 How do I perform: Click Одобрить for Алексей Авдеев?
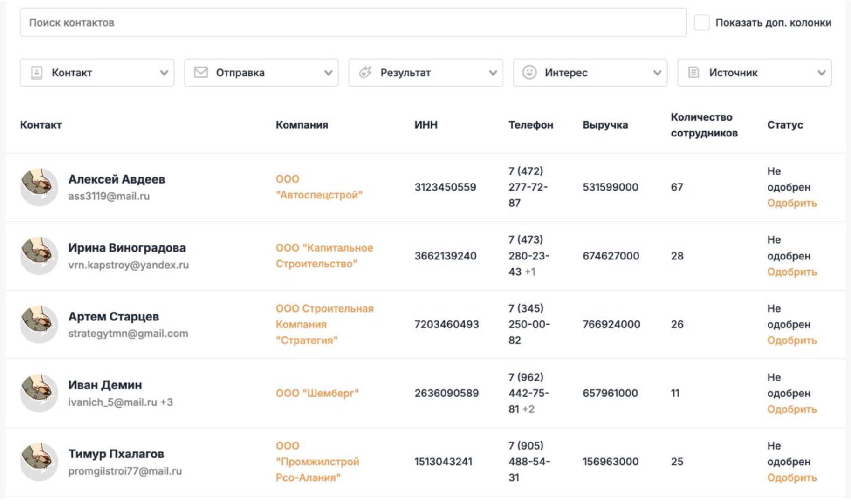(x=792, y=203)
